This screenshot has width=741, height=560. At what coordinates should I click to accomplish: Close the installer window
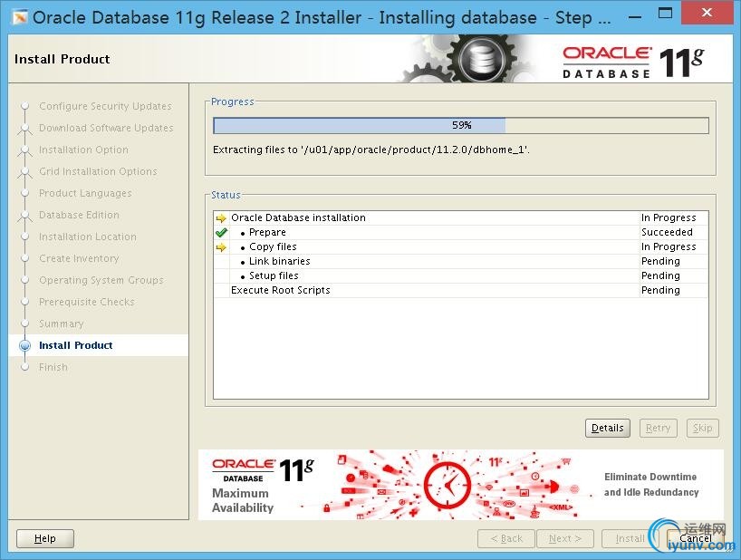point(707,13)
